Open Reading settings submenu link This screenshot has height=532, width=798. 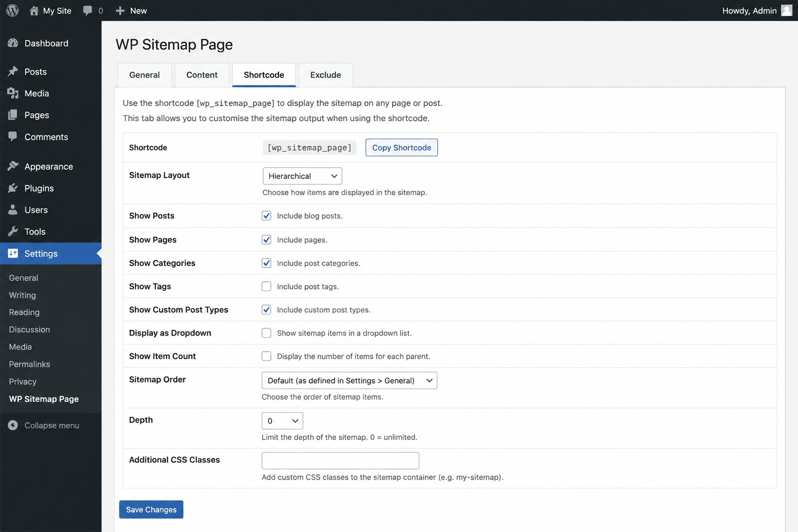click(24, 312)
